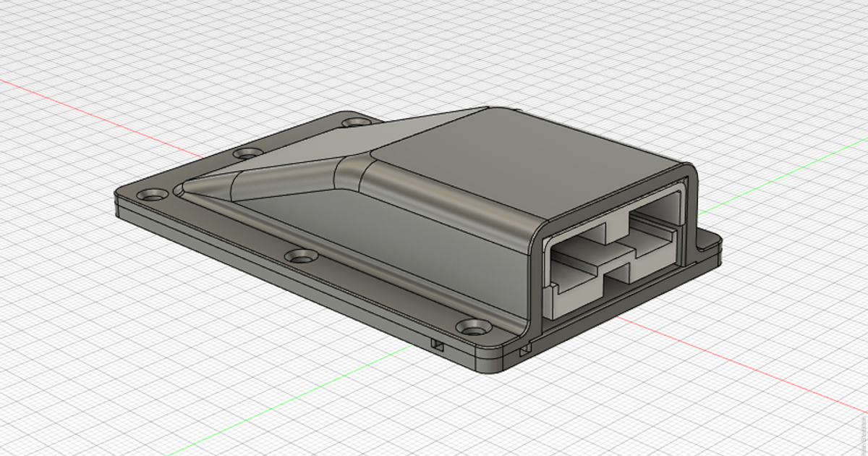Click the rear-left countersunk mounting hole
Screen dimensions: 868x456
point(246,153)
